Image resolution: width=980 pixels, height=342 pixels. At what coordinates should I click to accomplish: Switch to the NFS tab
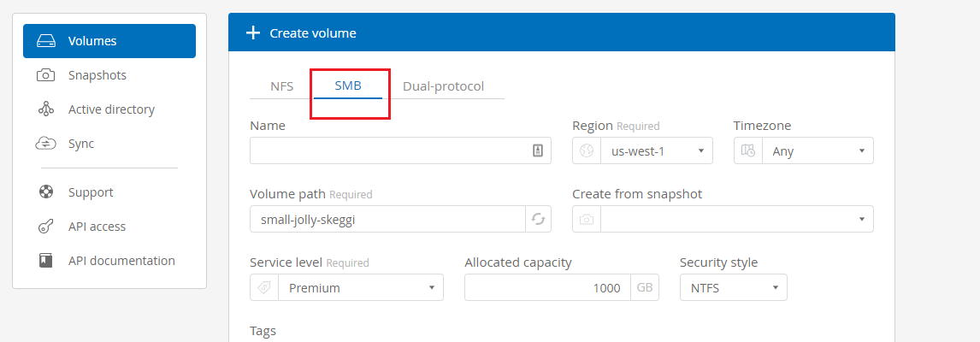(281, 85)
